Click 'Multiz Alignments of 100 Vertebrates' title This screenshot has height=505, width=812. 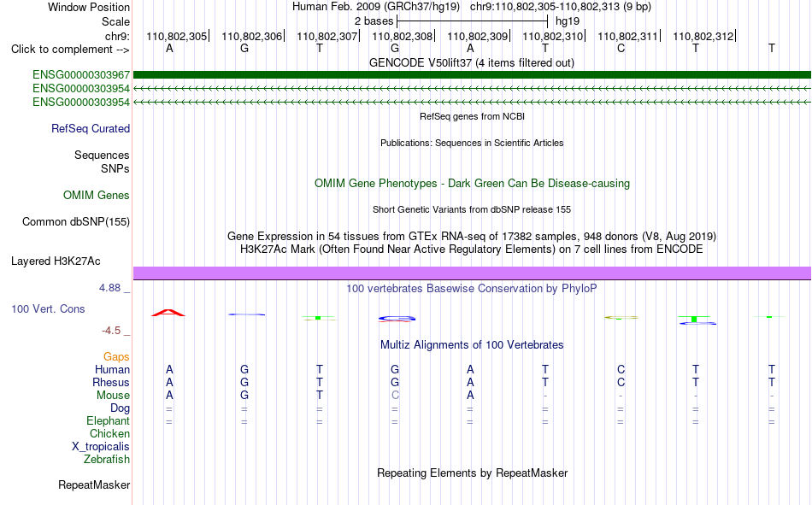click(472, 345)
